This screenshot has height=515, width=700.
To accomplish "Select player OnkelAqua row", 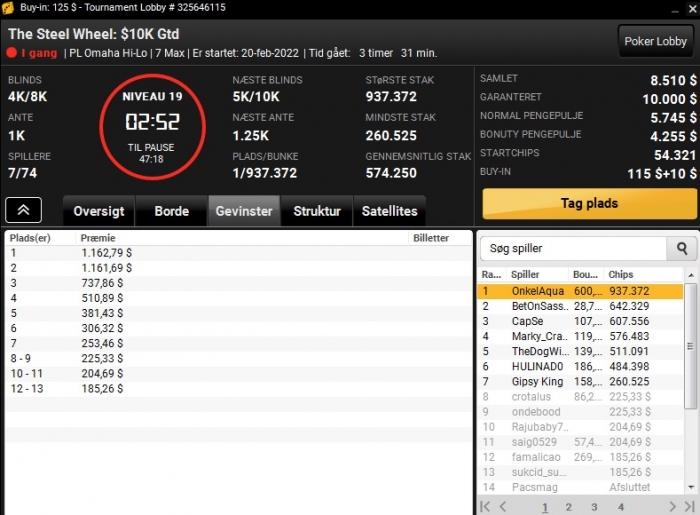I will pyautogui.click(x=580, y=291).
